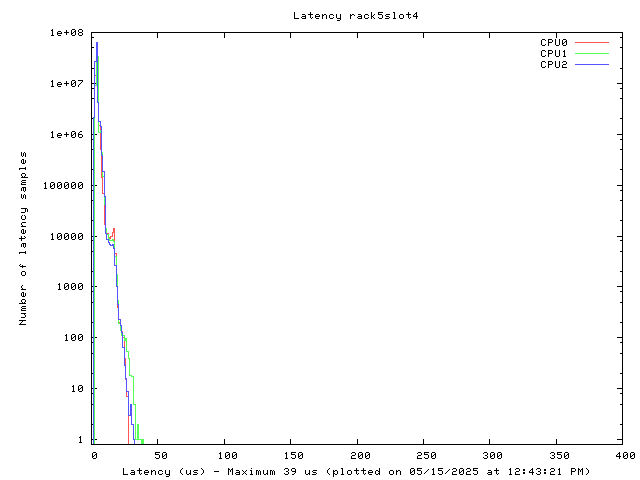
Task: Click the y-axis label 'Number of latency samples'
Action: click(x=23, y=238)
